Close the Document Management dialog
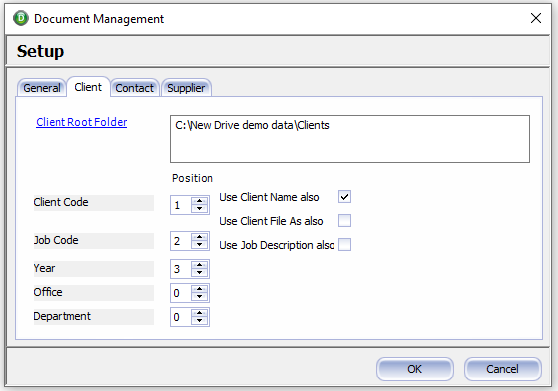Viewport: 558px width, 391px height. 536,18
